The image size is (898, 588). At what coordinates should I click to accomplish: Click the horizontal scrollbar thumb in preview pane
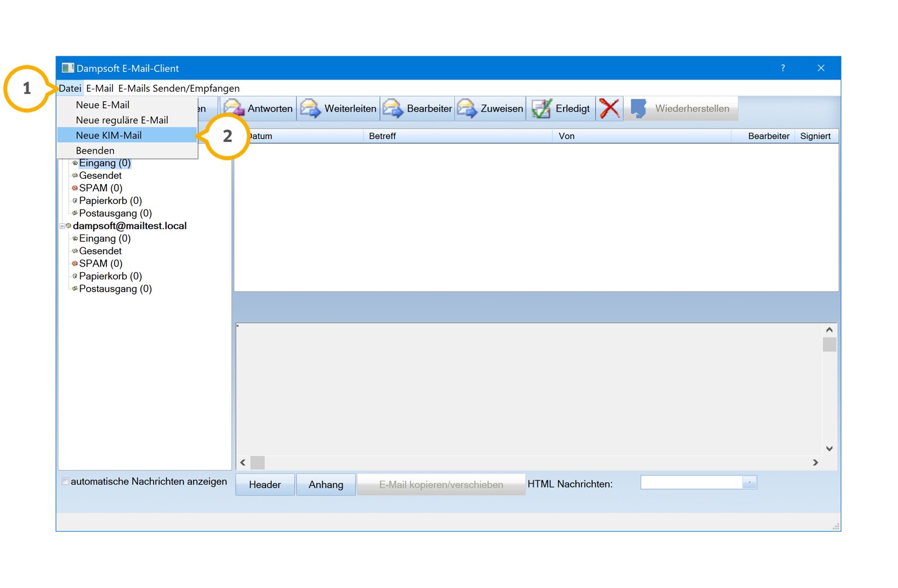257,462
